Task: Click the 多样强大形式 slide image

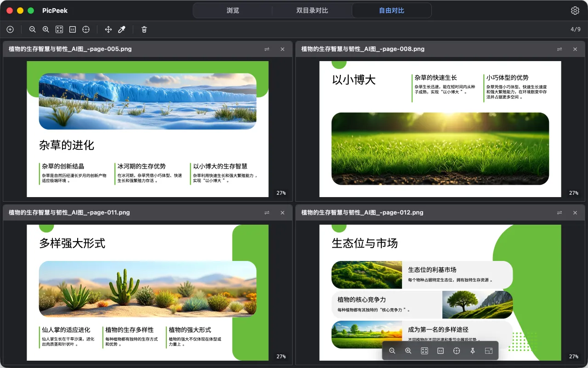Action: [x=147, y=293]
